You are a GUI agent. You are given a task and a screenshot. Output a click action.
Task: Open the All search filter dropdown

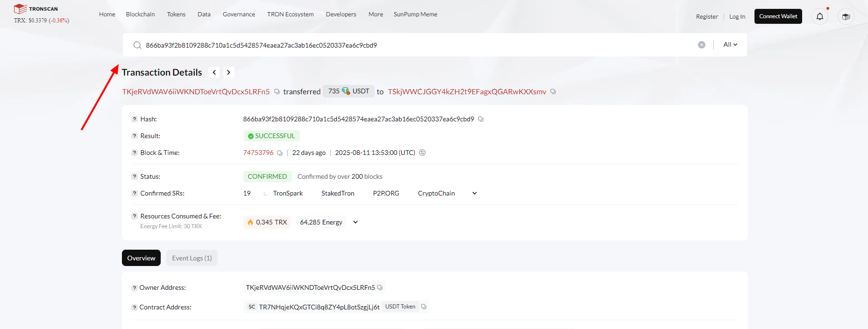730,44
